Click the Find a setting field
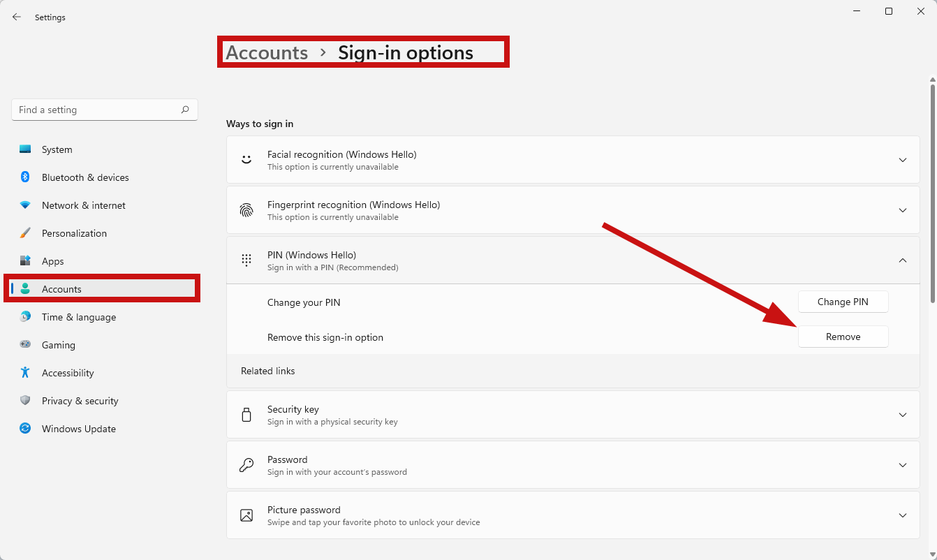937x560 pixels. (105, 110)
